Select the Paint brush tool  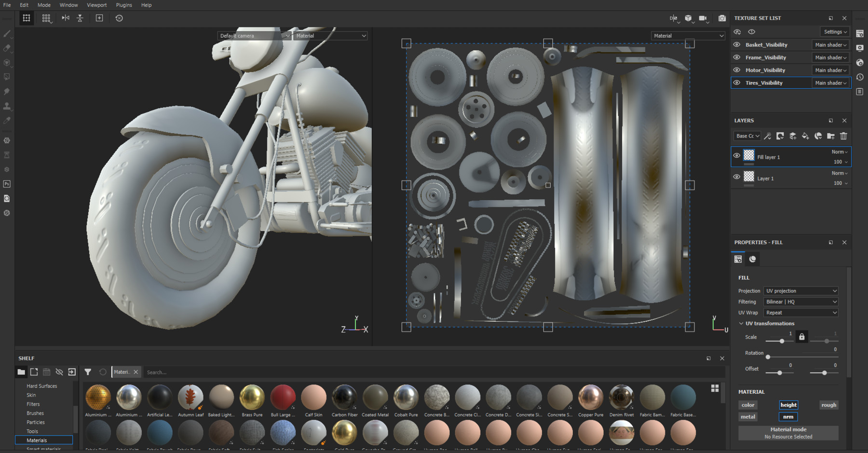tap(7, 34)
